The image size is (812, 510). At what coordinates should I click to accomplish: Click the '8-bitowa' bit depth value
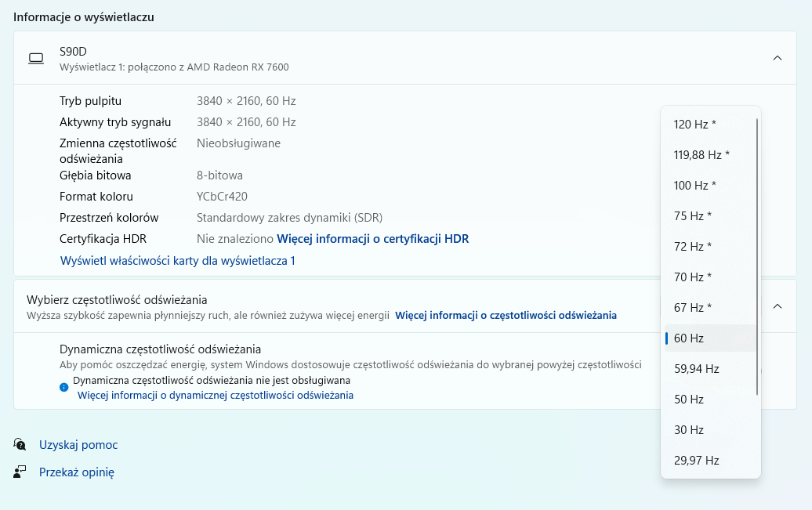(x=219, y=175)
